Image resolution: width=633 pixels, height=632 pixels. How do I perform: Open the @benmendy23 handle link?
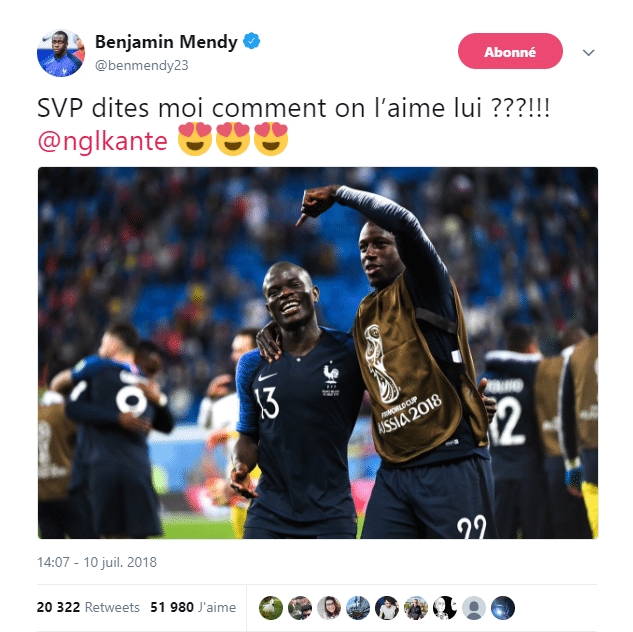[142, 65]
